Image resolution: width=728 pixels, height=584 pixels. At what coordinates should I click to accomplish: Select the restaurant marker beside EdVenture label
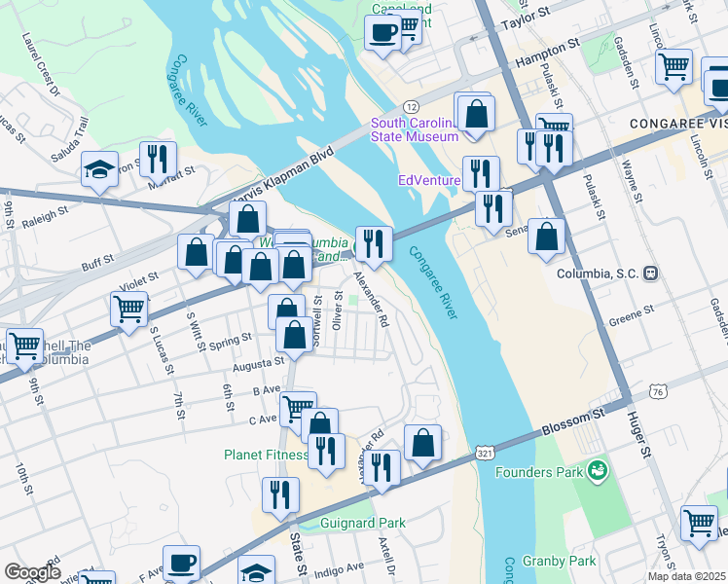click(481, 176)
